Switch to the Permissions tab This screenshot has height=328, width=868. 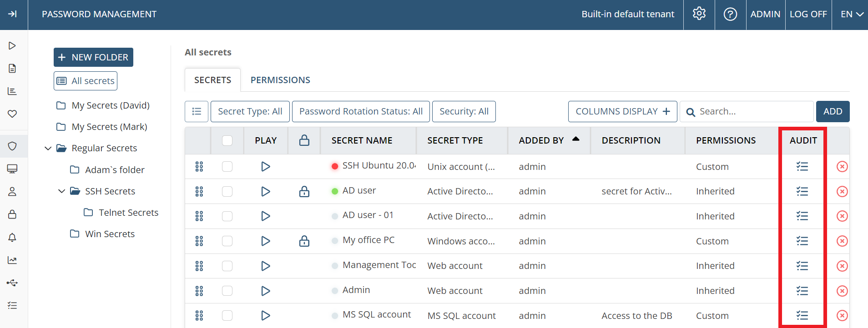click(280, 80)
